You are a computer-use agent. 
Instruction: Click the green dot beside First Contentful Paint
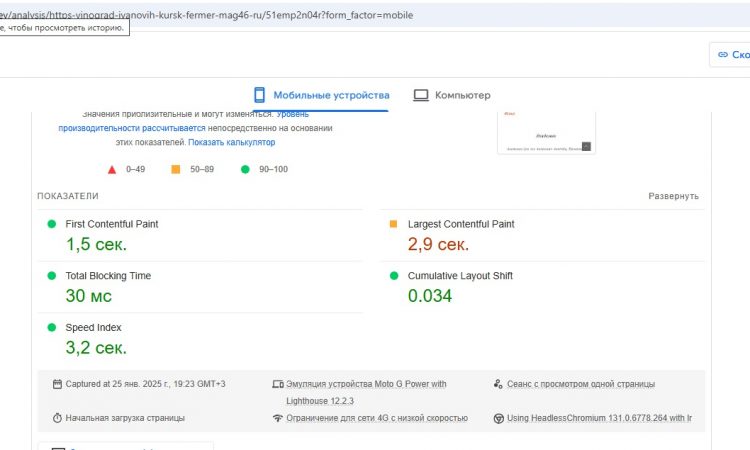[52, 224]
